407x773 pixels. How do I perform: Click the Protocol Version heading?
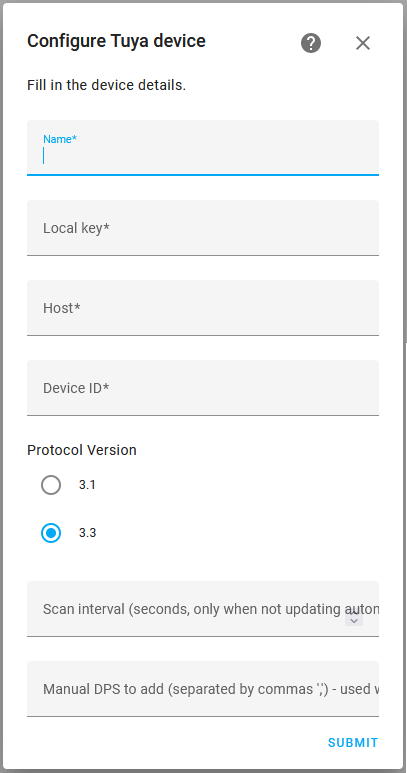point(82,450)
